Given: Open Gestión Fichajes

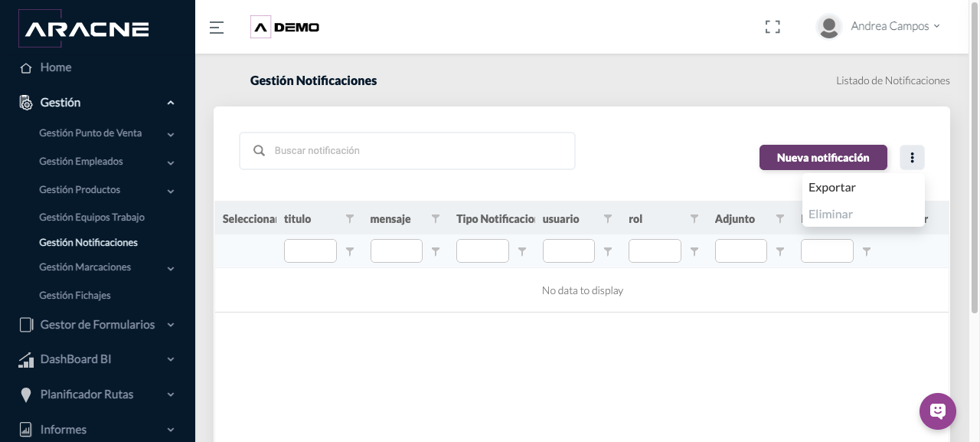Looking at the screenshot, I should (75, 296).
